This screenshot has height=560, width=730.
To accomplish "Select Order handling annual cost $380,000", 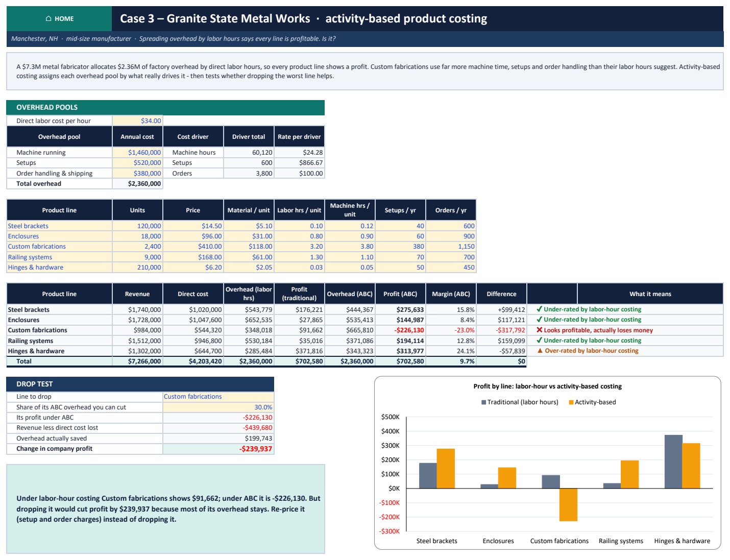I will 137,174.
